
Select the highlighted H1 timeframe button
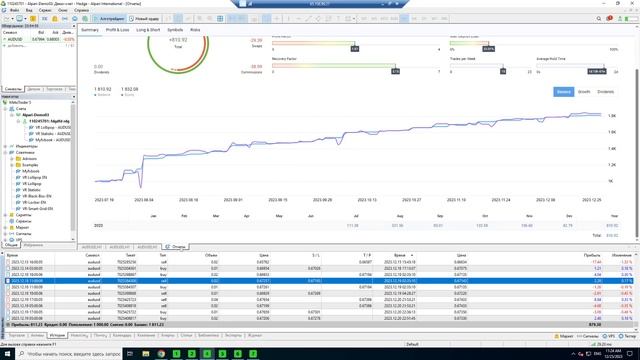404,19
